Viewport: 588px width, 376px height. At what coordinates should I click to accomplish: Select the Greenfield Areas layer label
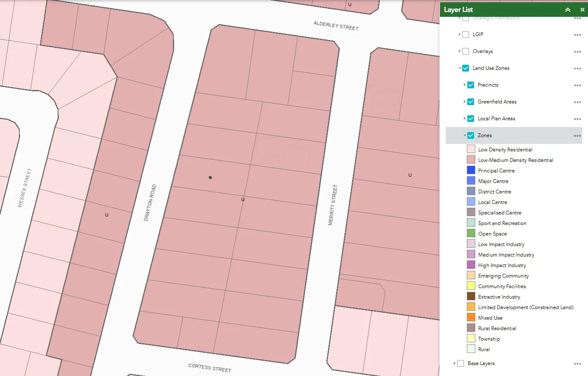pyautogui.click(x=497, y=102)
